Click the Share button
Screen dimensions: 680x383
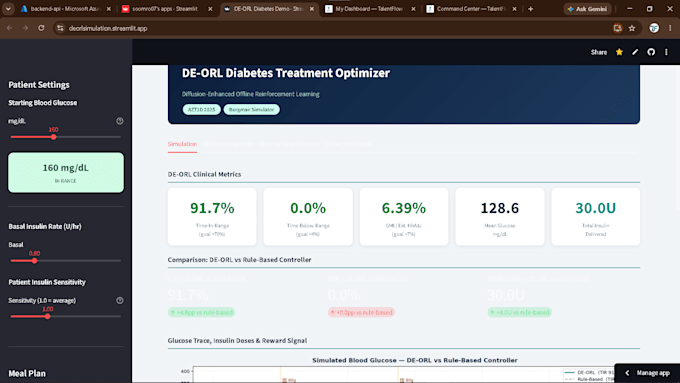click(598, 52)
